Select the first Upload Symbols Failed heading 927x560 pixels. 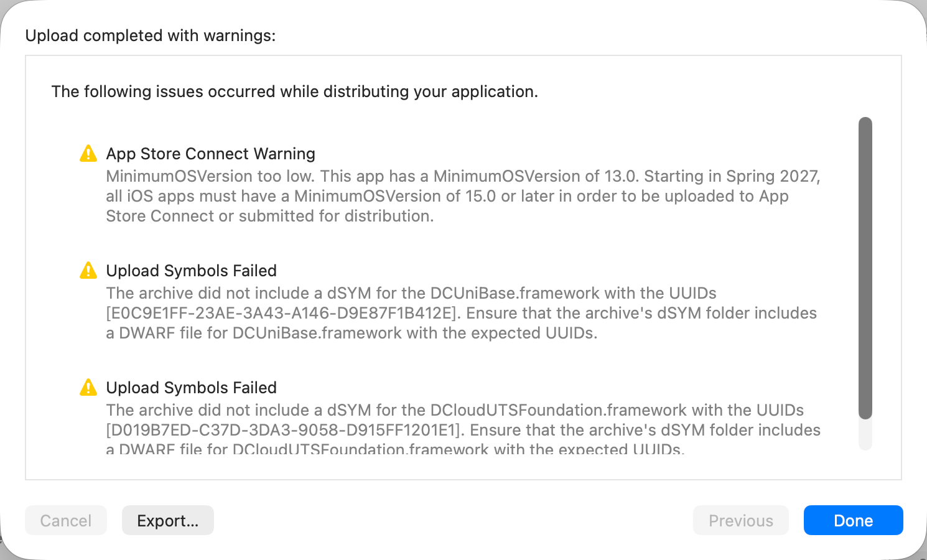(192, 271)
